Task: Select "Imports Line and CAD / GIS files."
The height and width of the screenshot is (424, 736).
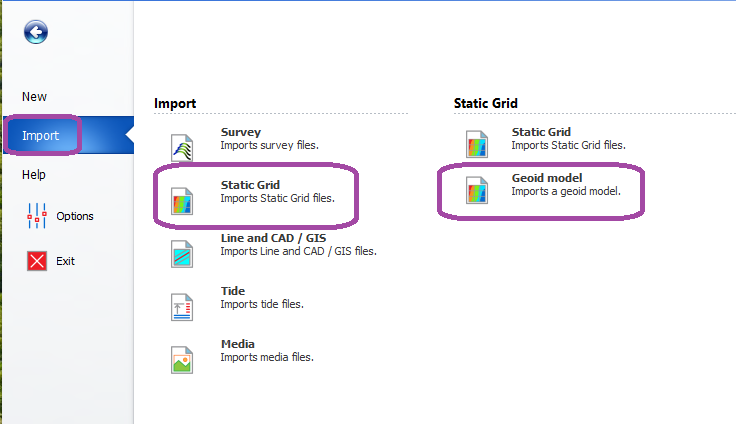Action: [298, 251]
